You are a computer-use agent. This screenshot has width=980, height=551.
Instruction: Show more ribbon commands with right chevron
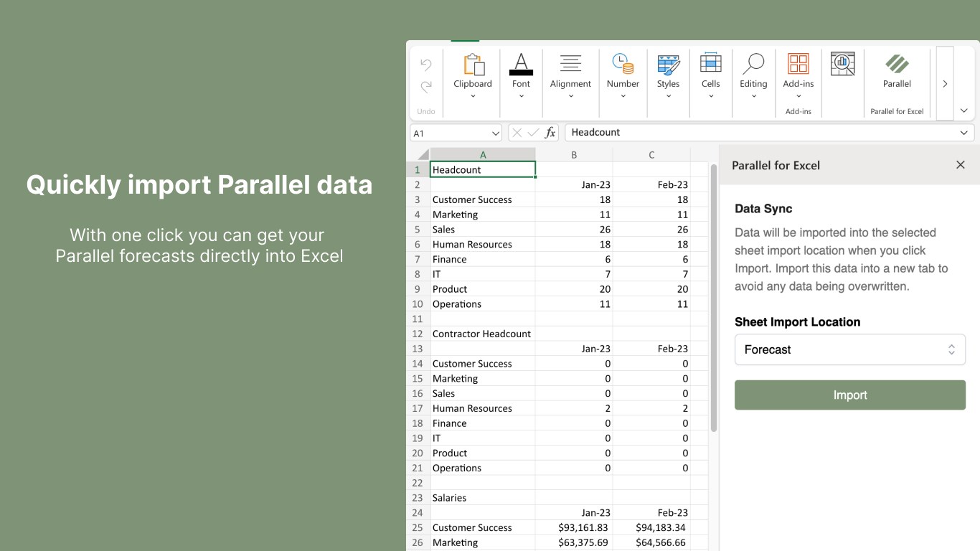pyautogui.click(x=945, y=84)
